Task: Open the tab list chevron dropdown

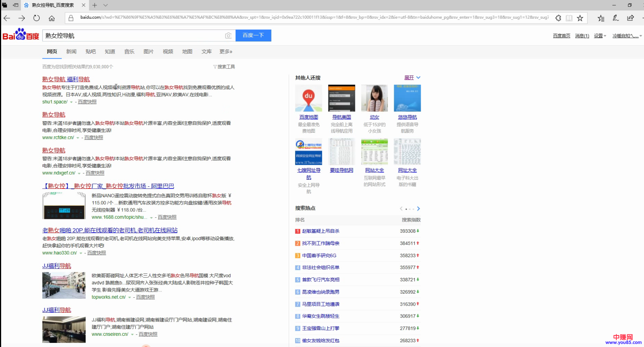Action: click(x=105, y=5)
